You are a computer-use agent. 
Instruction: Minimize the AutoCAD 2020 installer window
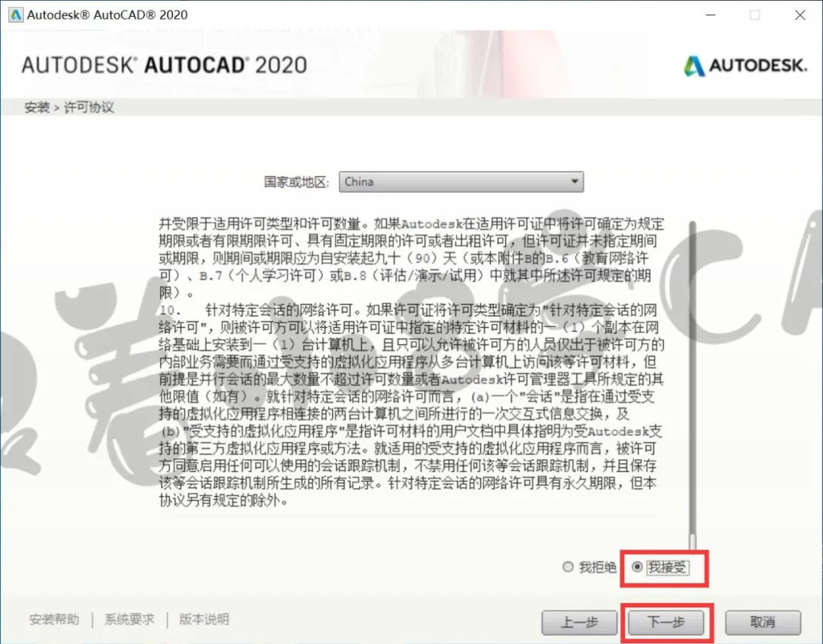711,14
